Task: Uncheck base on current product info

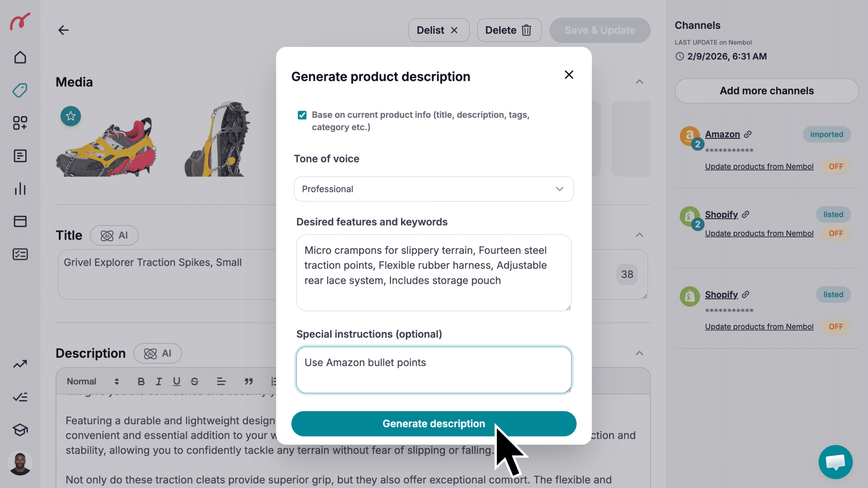Action: coord(302,115)
